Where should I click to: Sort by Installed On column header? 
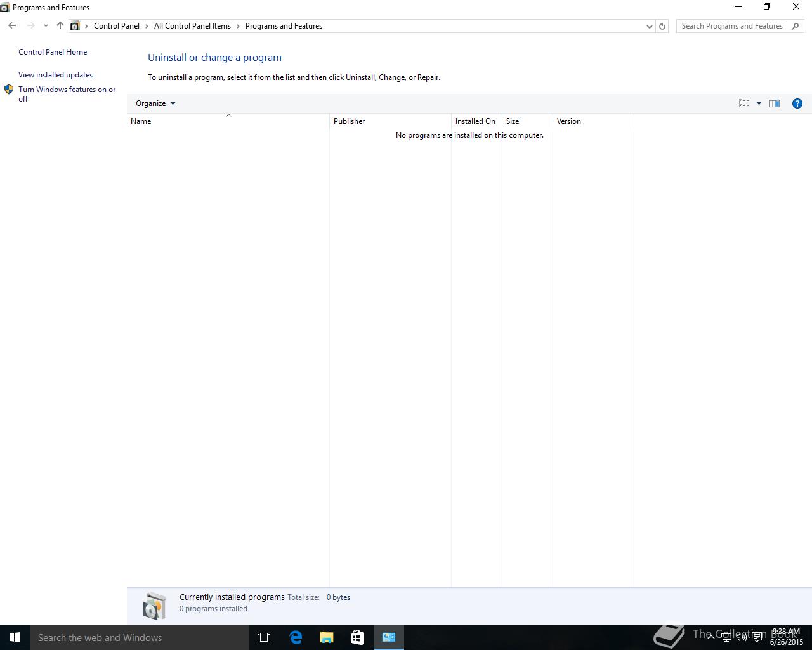click(476, 121)
